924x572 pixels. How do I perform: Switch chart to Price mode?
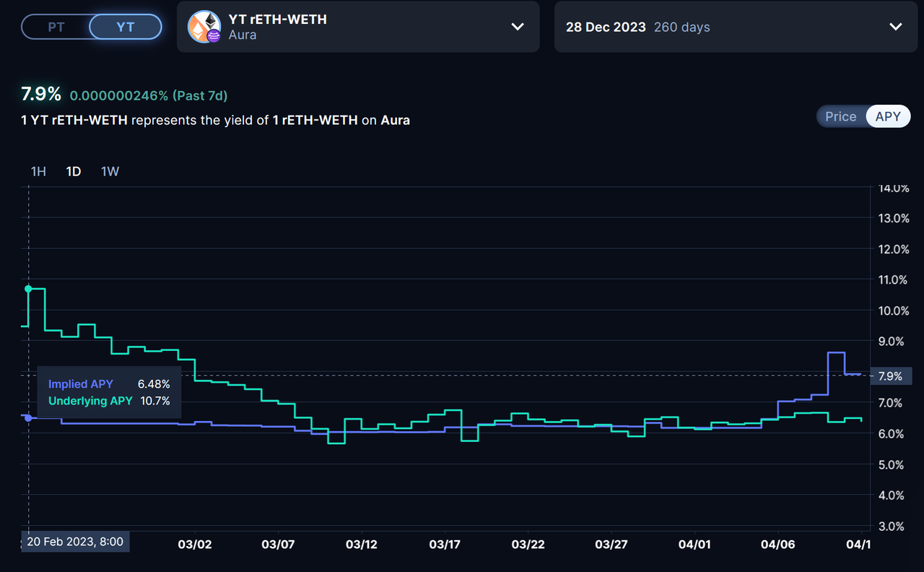pos(840,116)
